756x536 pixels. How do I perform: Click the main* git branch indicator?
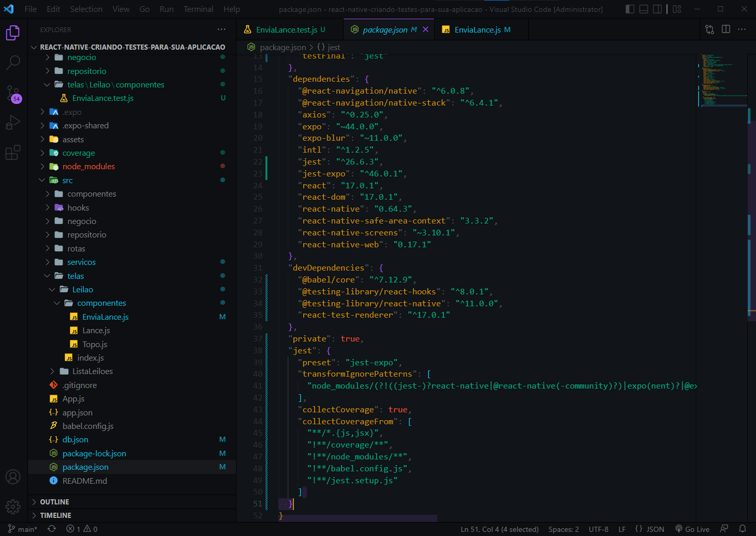click(23, 529)
